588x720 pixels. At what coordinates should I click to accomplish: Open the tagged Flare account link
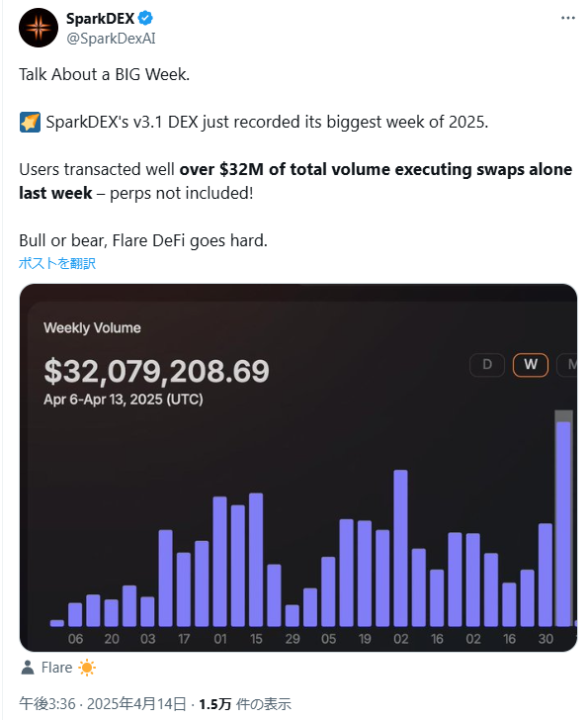57,668
